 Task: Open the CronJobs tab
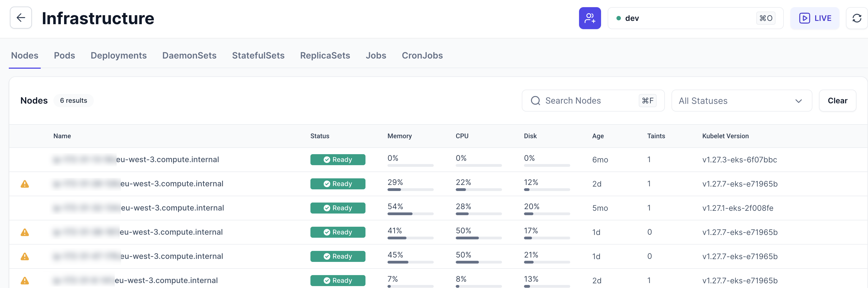(422, 56)
